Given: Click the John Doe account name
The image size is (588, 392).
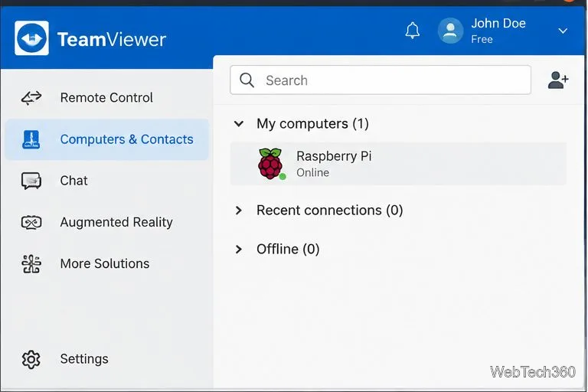Looking at the screenshot, I should (x=498, y=23).
